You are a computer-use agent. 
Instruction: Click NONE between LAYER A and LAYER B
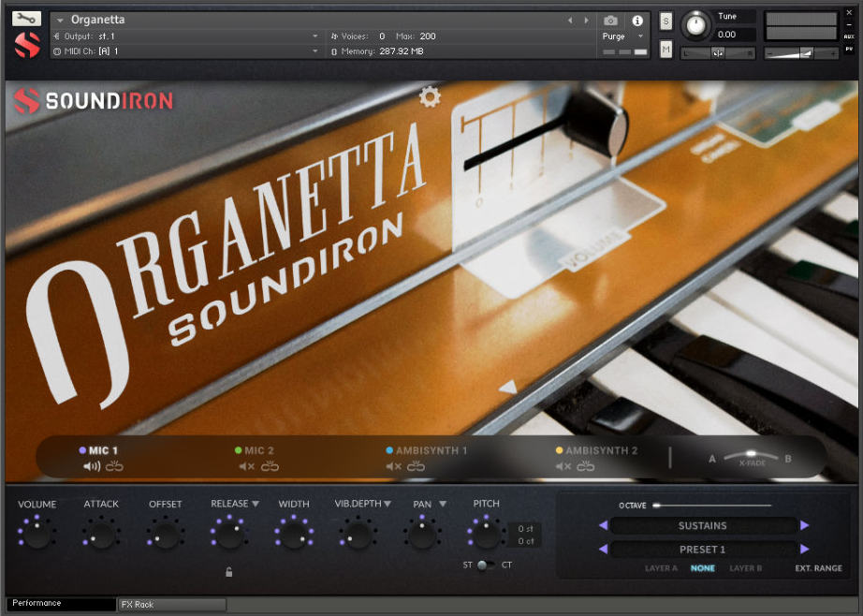coord(703,568)
